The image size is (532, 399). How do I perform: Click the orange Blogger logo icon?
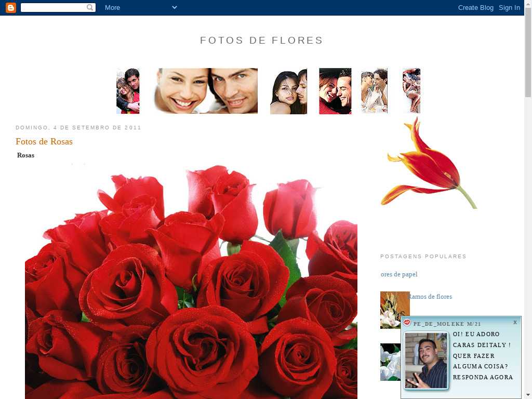click(x=11, y=7)
